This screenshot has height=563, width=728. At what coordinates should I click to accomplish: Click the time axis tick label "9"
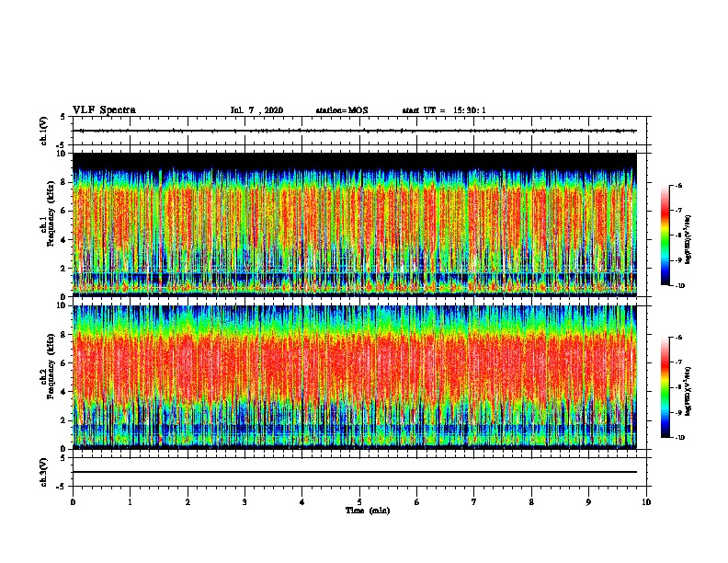click(588, 502)
